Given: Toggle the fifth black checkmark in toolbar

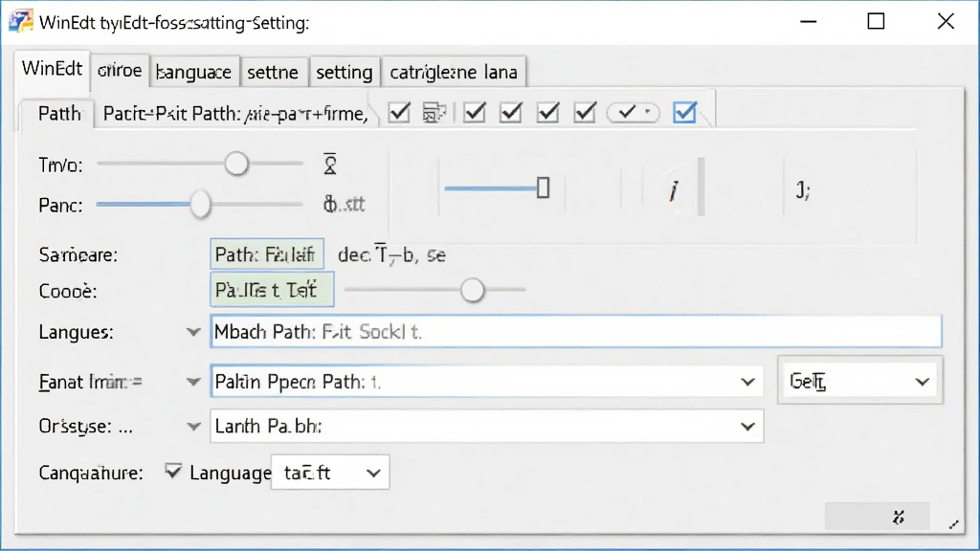Looking at the screenshot, I should coord(585,113).
